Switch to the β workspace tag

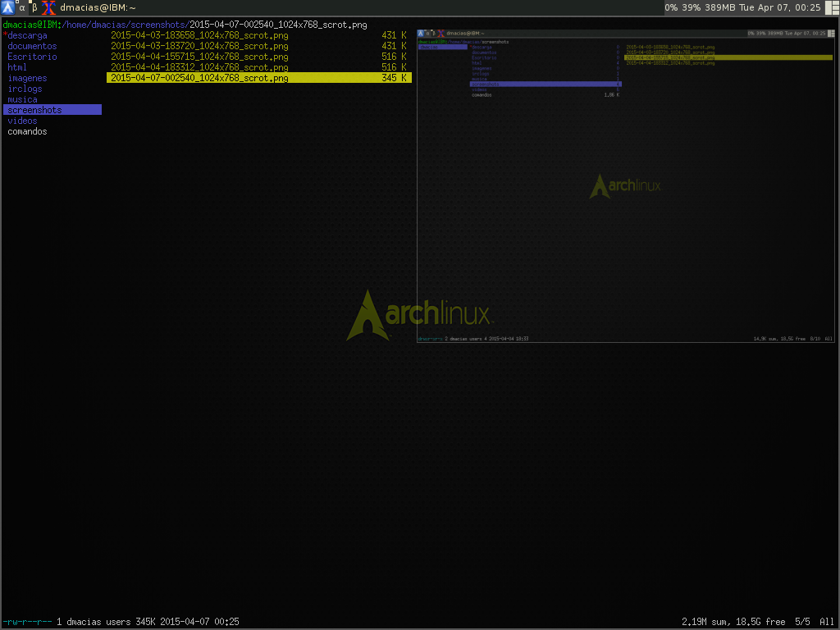click(34, 7)
